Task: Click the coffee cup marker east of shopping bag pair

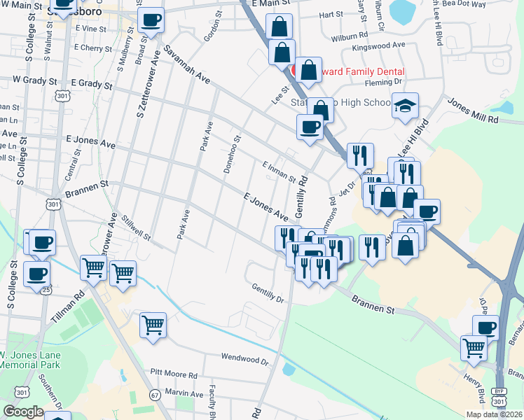Action: pos(427,211)
